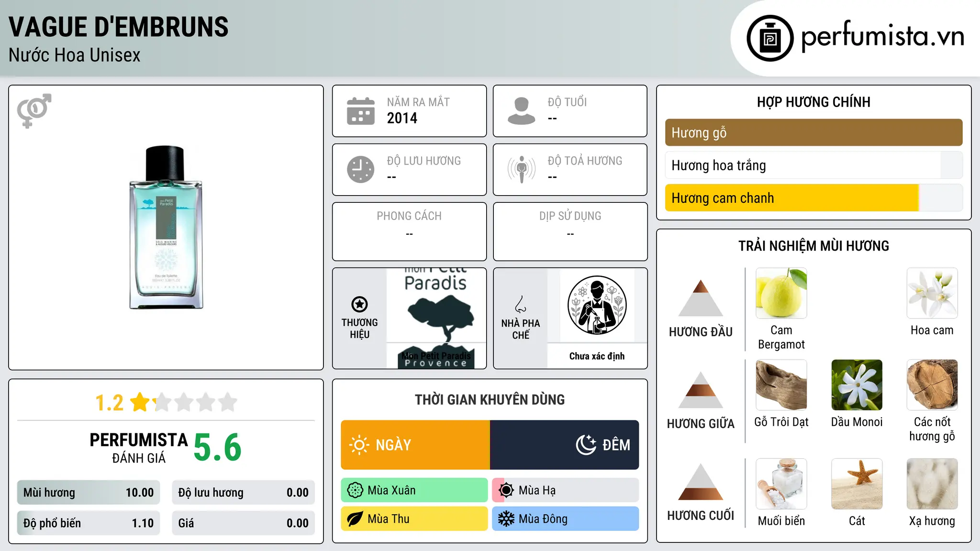This screenshot has height=551, width=980.
Task: Open the Cam Bergamot note image
Action: coord(781,293)
